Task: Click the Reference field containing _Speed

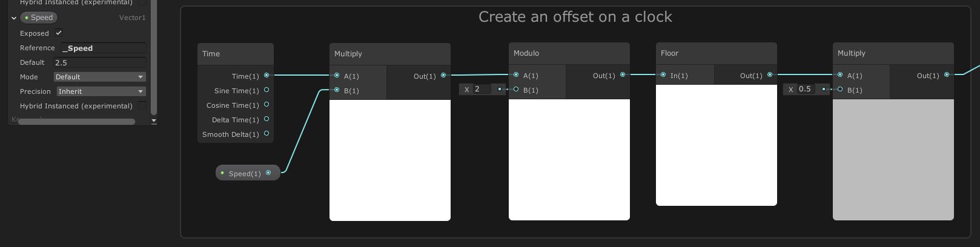Action: tap(103, 48)
